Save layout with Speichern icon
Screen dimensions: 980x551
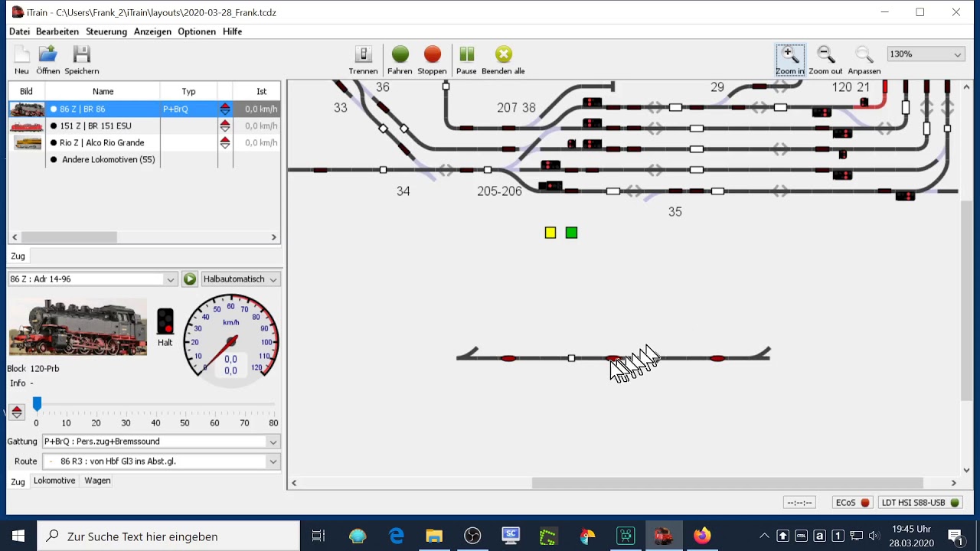(82, 55)
